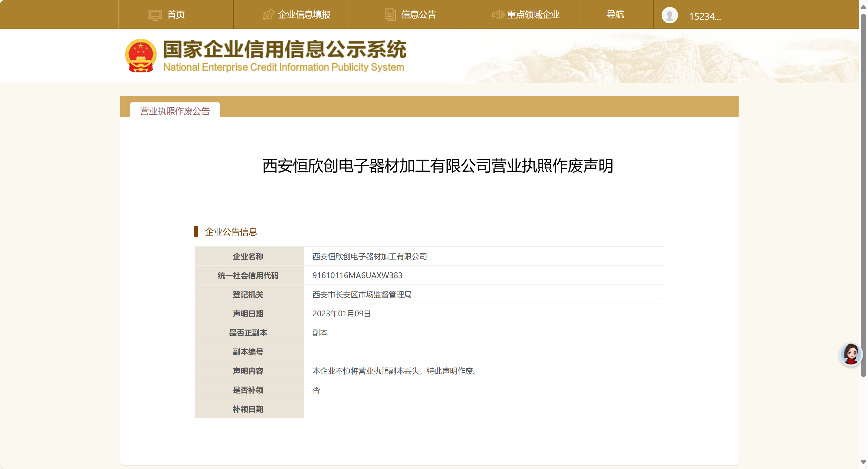868x469 pixels.
Task: Expand the 重点领域企业 menu
Action: tap(533, 15)
